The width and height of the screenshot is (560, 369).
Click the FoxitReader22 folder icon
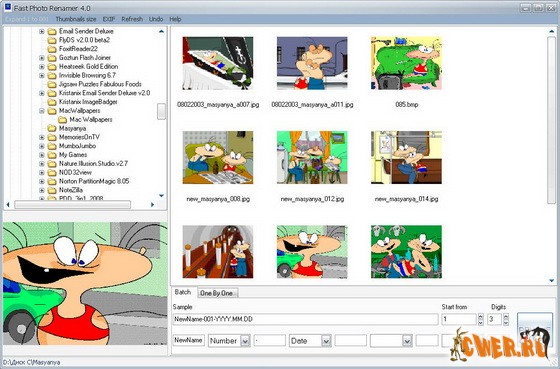pos(52,49)
